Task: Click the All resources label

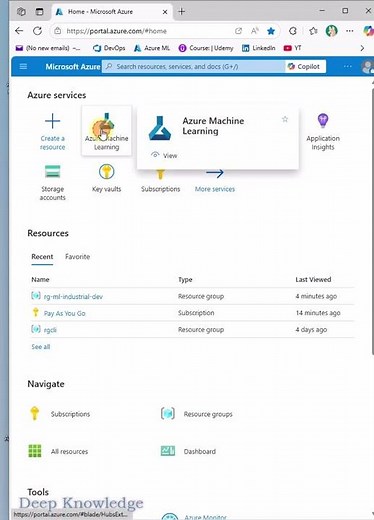Action: [69, 451]
